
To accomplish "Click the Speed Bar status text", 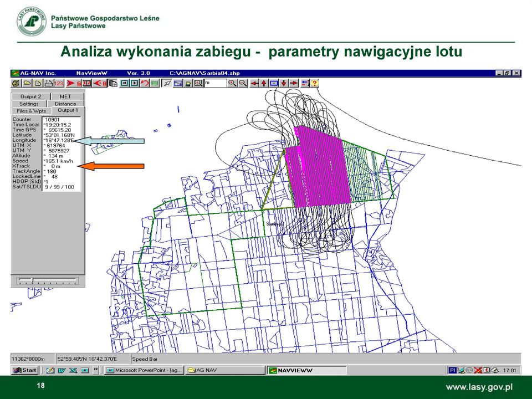I will 145,359.
